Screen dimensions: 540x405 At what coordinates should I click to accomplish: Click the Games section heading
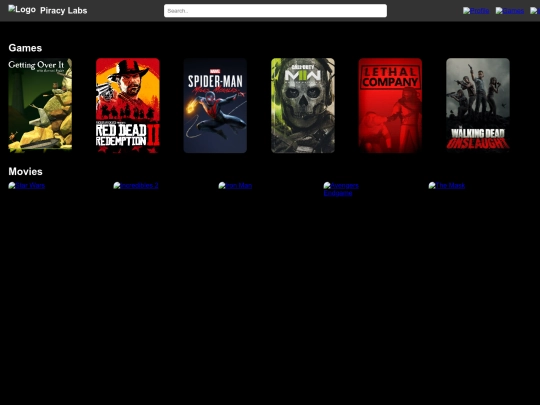[x=25, y=48]
